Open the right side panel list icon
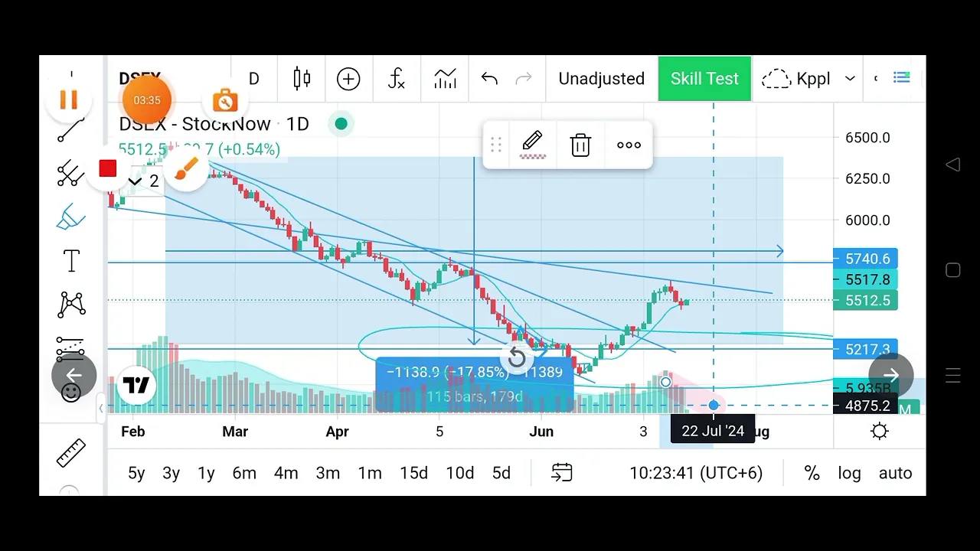Viewport: 980px width, 551px height. (x=902, y=77)
